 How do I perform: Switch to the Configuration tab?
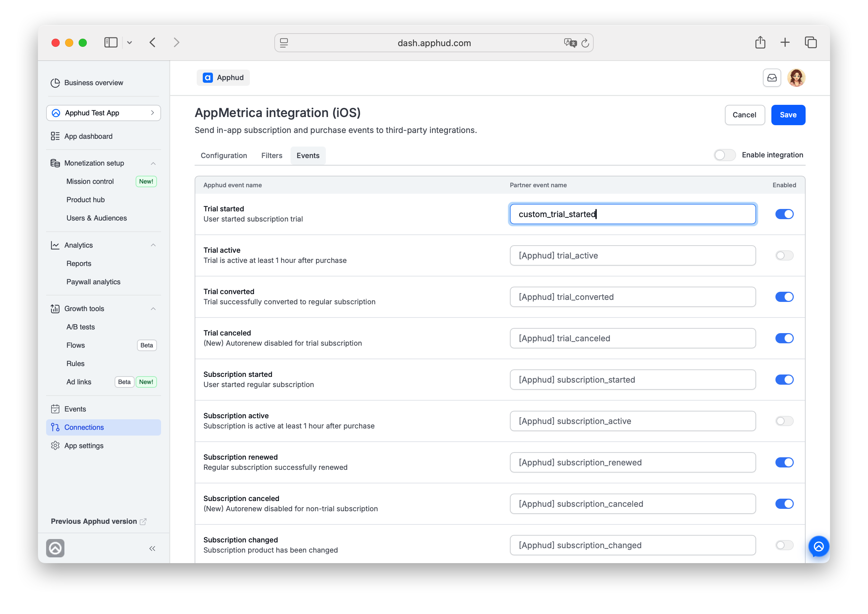pos(224,155)
